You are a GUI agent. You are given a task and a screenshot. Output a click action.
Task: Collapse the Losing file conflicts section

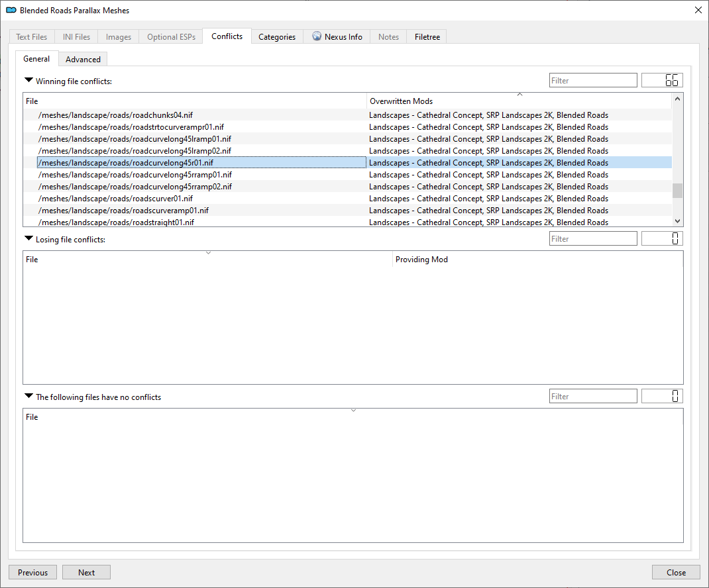(x=28, y=238)
